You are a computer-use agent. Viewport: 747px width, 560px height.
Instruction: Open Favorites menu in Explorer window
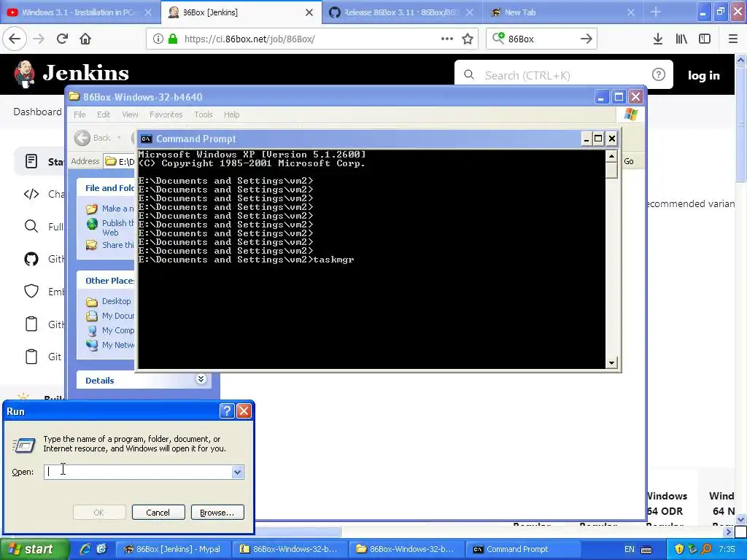tap(166, 114)
